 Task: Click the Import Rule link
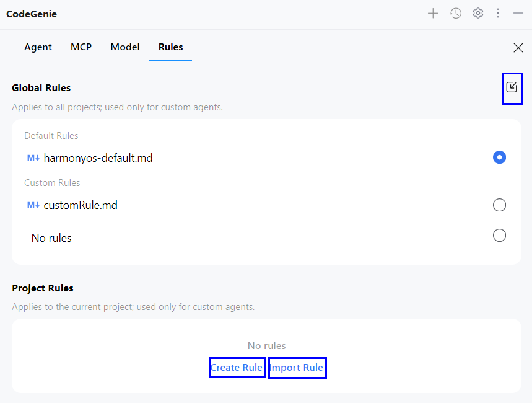(297, 368)
